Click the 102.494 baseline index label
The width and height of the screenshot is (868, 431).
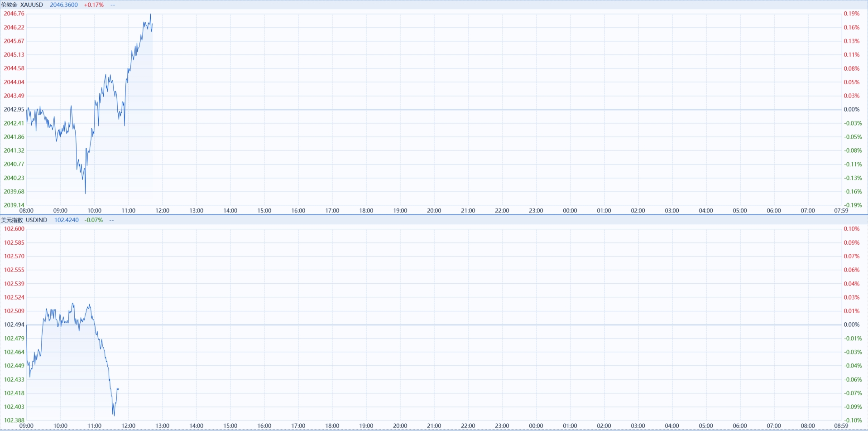(x=14, y=325)
